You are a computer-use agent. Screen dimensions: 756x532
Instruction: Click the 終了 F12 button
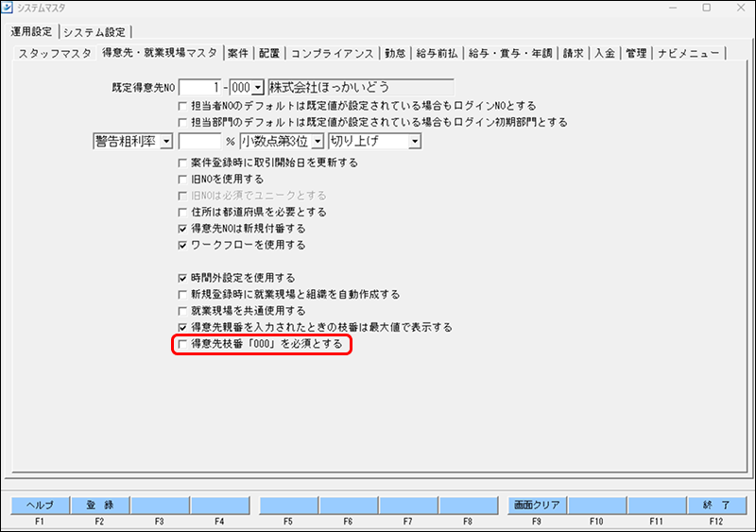point(717,505)
